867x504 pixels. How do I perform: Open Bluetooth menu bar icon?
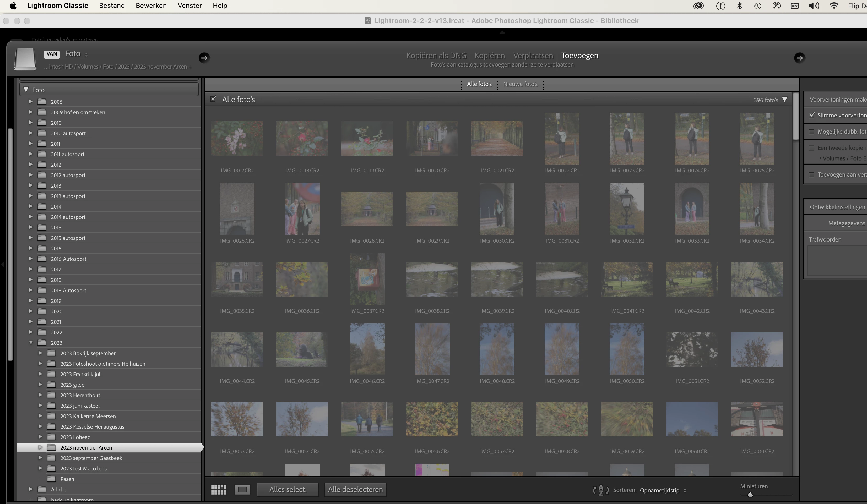[739, 6]
